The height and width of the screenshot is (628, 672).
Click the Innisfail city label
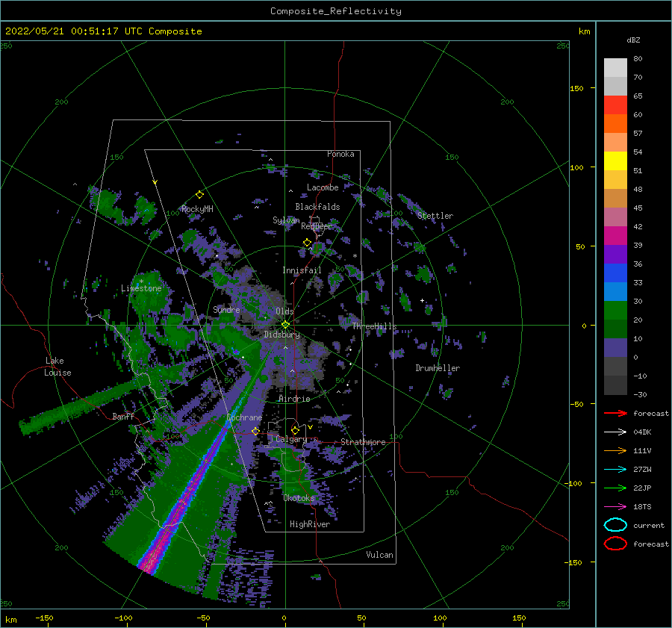pyautogui.click(x=302, y=270)
